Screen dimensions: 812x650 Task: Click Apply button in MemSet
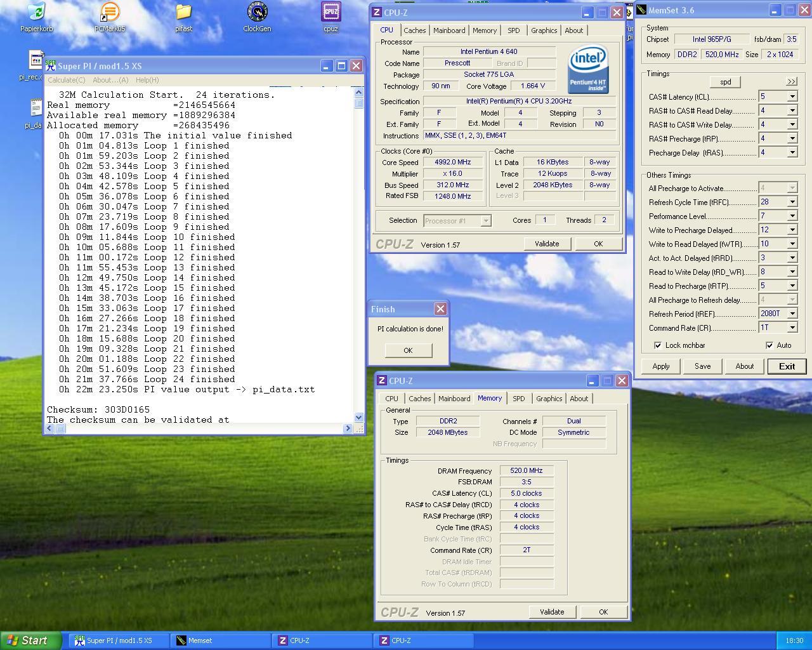click(x=661, y=366)
